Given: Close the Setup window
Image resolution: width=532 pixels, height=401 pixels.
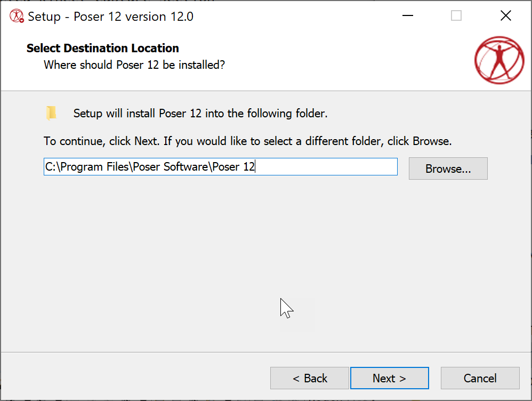Looking at the screenshot, I should [505, 15].
